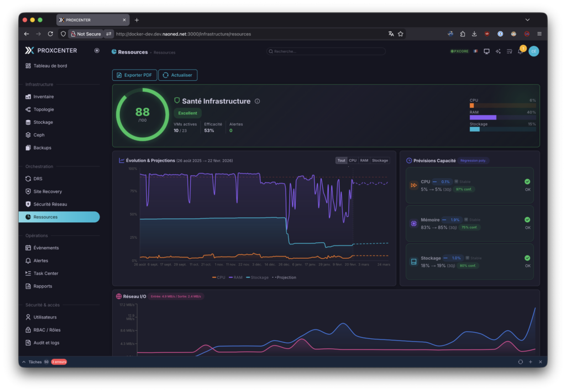
Task: Click the Ceph icon in the sidebar
Action: pos(28,135)
